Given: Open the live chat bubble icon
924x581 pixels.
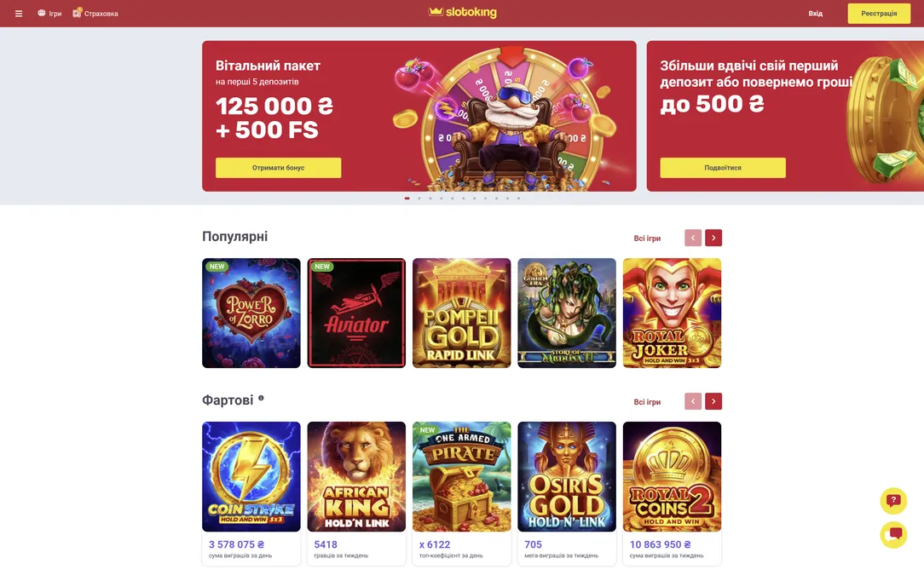Looking at the screenshot, I should pos(893,535).
